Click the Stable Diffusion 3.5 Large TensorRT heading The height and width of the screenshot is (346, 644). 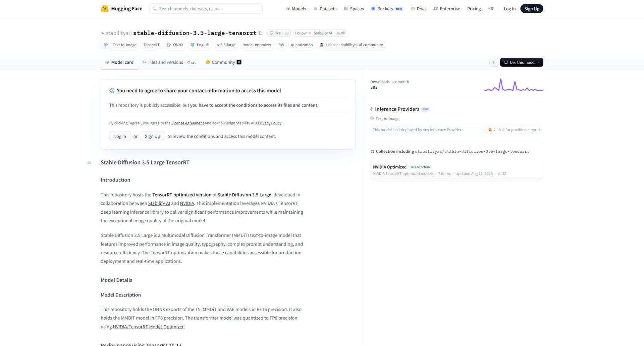pyautogui.click(x=145, y=162)
